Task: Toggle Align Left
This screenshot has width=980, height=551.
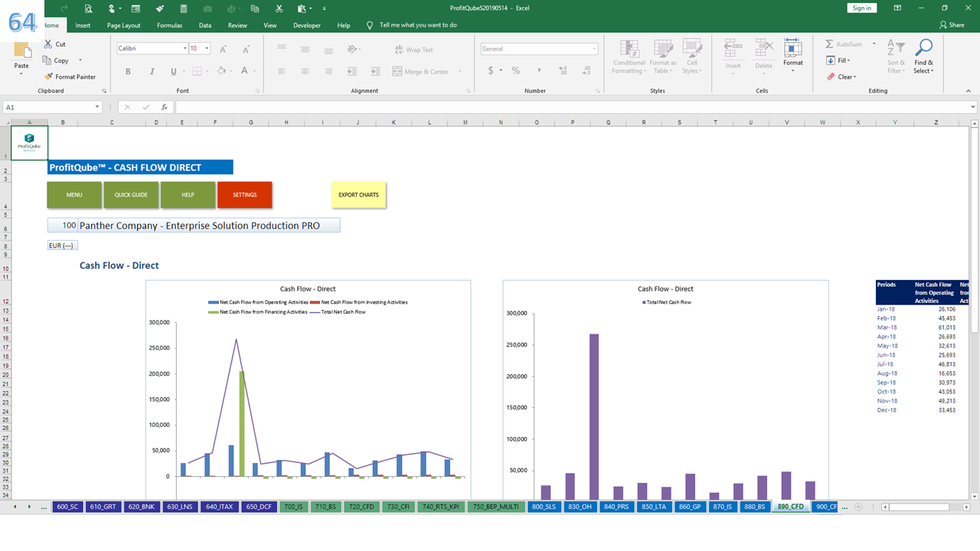Action: point(282,71)
